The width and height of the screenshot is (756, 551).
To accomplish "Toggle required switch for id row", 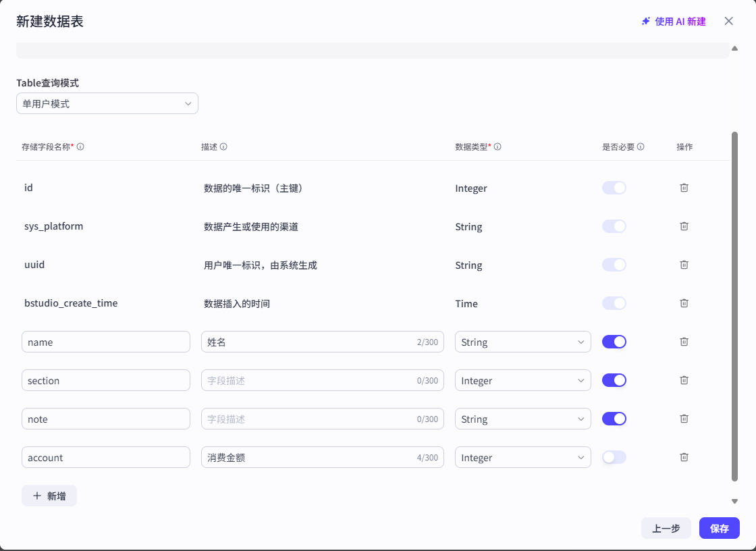I will tap(614, 188).
